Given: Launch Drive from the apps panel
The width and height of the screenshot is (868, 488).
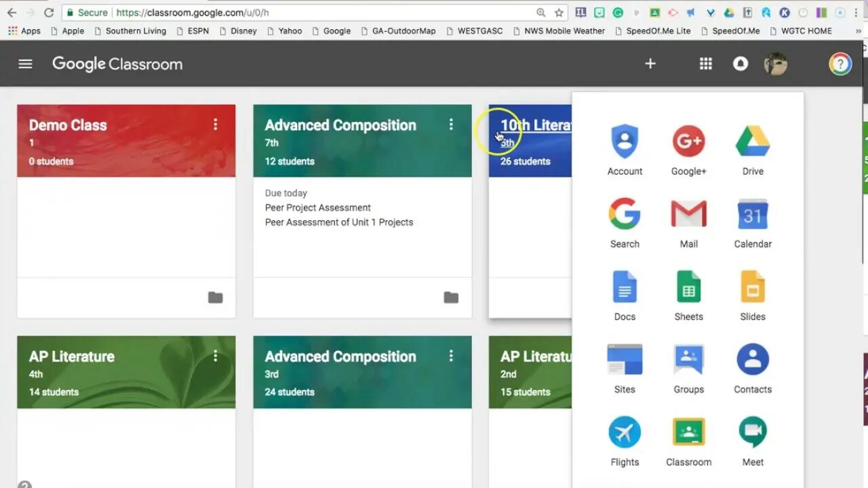Looking at the screenshot, I should pyautogui.click(x=753, y=150).
